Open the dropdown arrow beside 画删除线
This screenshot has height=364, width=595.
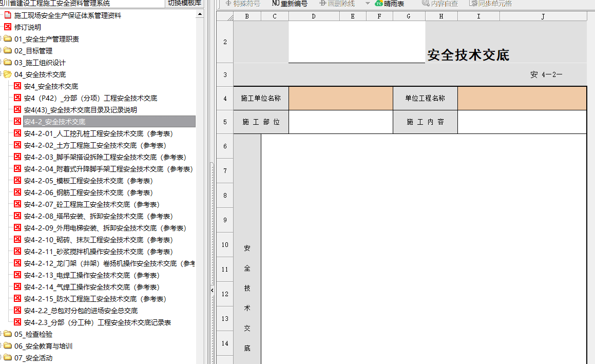click(368, 4)
